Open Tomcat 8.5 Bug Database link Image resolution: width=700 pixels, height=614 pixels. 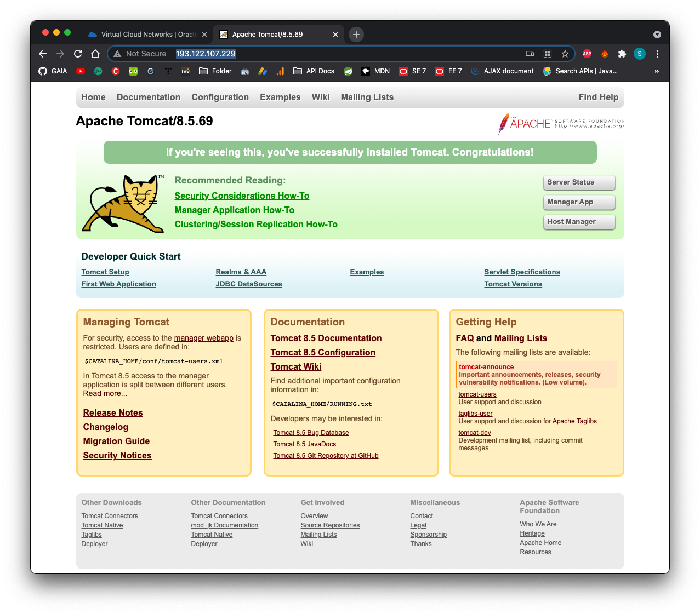[311, 433]
